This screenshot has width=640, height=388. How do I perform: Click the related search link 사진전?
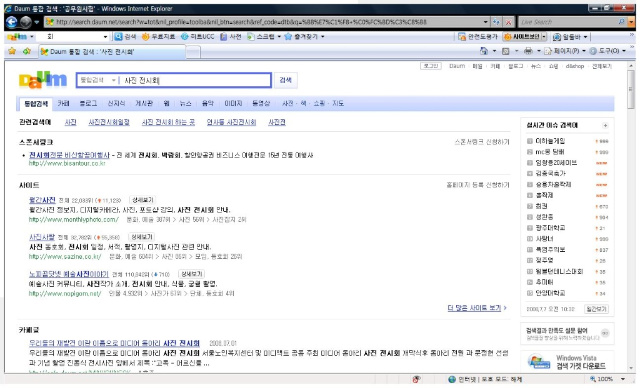coord(277,122)
